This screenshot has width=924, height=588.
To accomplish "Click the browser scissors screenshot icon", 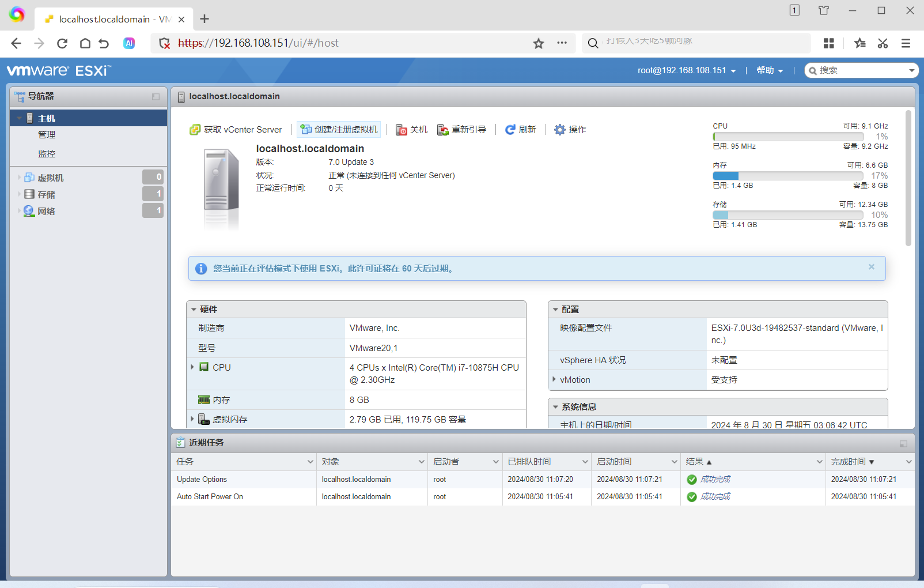I will point(883,43).
